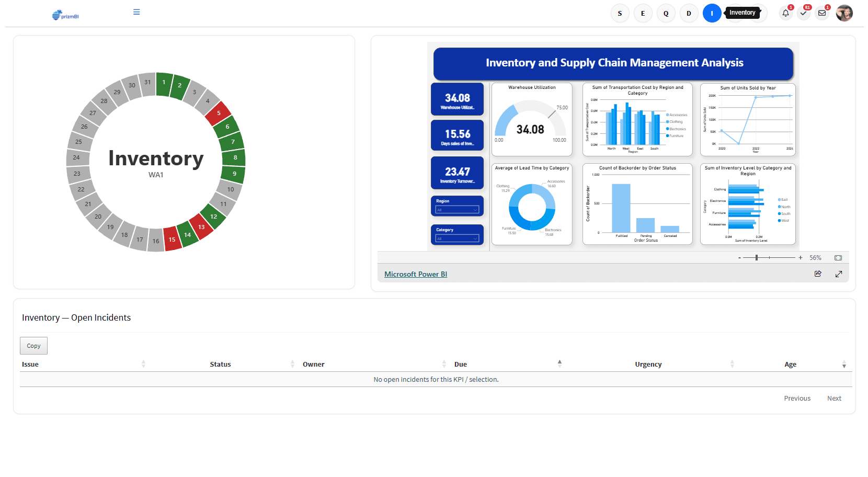Image resolution: width=868 pixels, height=477 pixels.
Task: Open the tasks checkmark icon
Action: (x=804, y=13)
